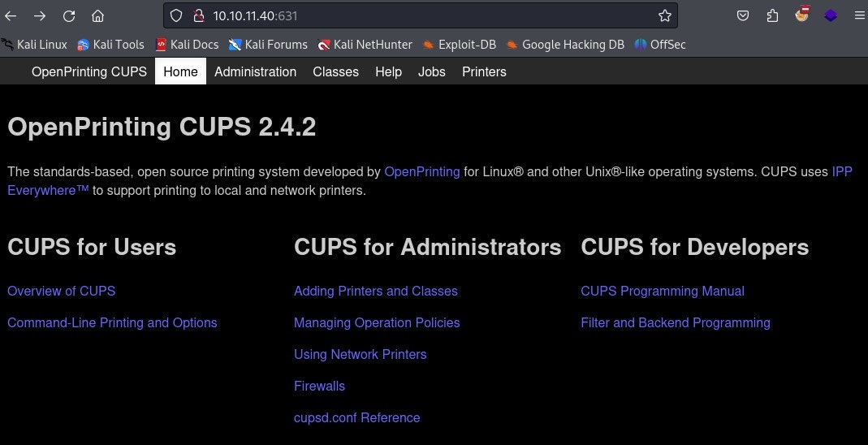Image resolution: width=868 pixels, height=445 pixels.
Task: Select the OpenPrinting CUPS 2.4.2 heading
Action: click(162, 127)
